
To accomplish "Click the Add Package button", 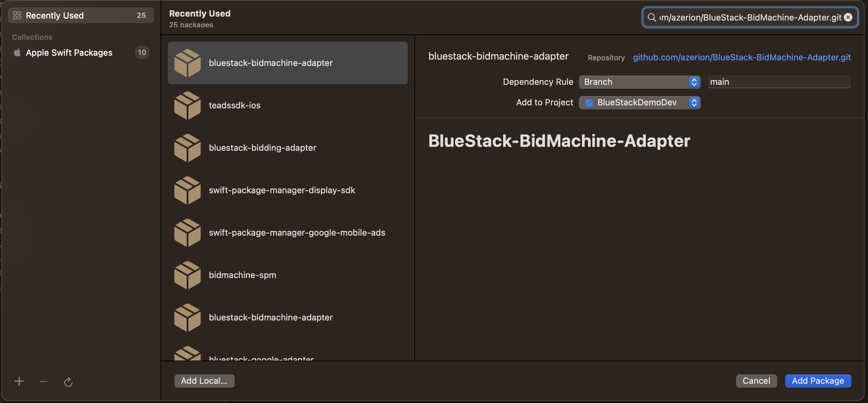I will tap(818, 381).
